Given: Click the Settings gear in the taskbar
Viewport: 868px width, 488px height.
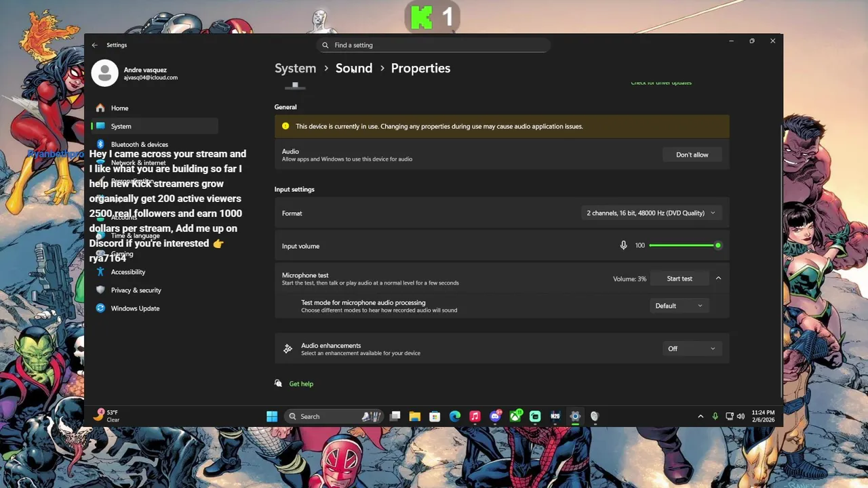Looking at the screenshot, I should point(575,416).
